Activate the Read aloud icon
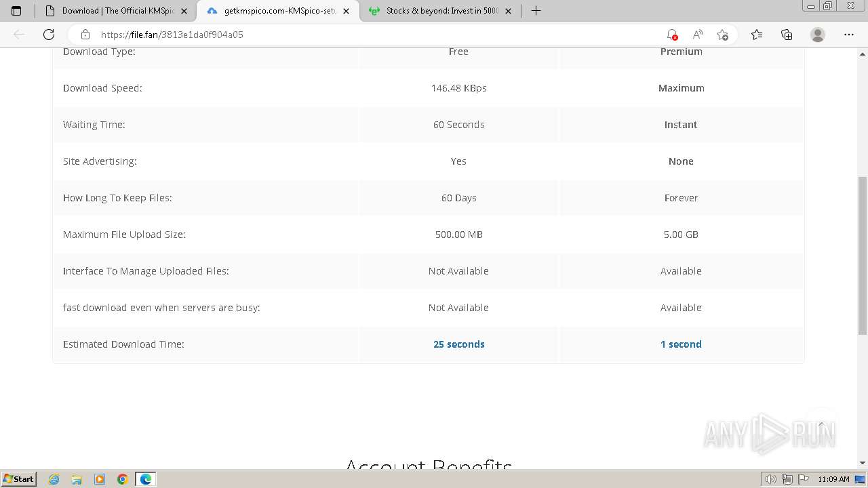 (697, 35)
